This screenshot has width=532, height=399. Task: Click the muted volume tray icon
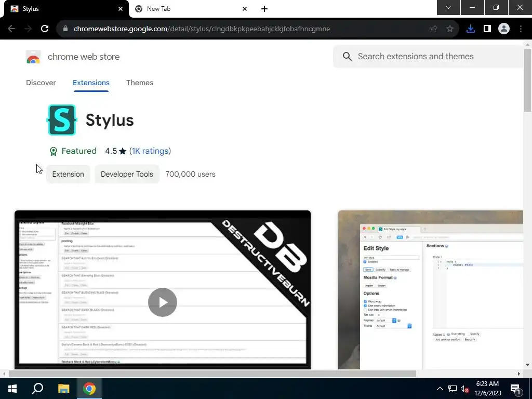point(464,389)
